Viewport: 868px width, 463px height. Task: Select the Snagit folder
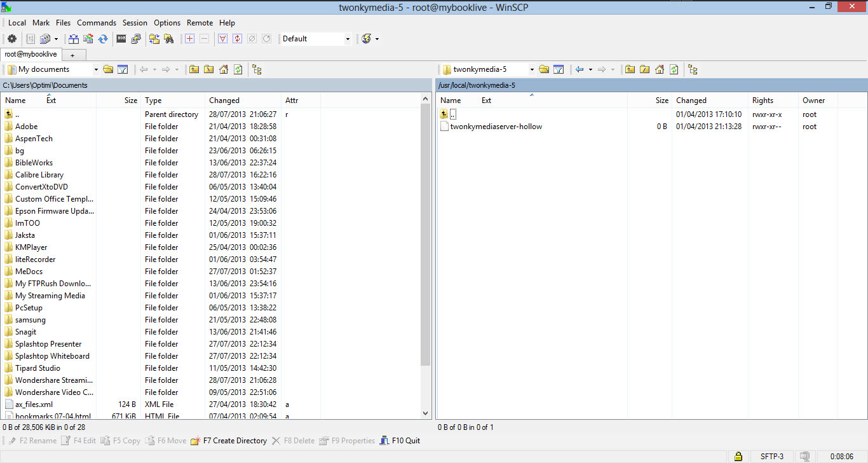[26, 332]
